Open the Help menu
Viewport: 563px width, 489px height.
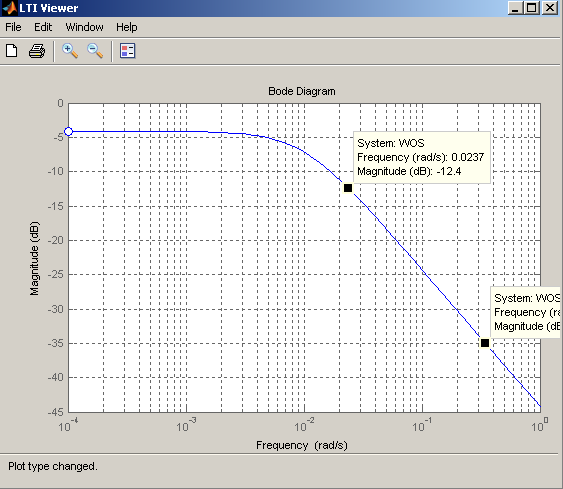tap(126, 27)
